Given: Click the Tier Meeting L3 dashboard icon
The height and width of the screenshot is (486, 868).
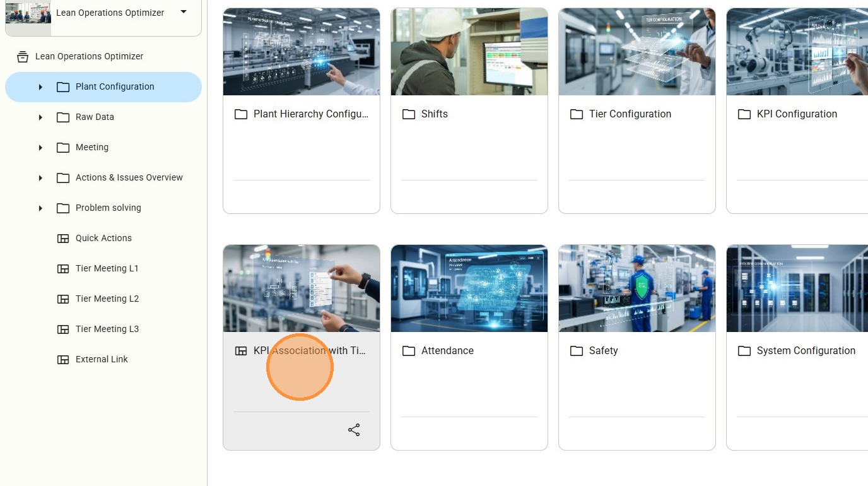Looking at the screenshot, I should [x=63, y=329].
